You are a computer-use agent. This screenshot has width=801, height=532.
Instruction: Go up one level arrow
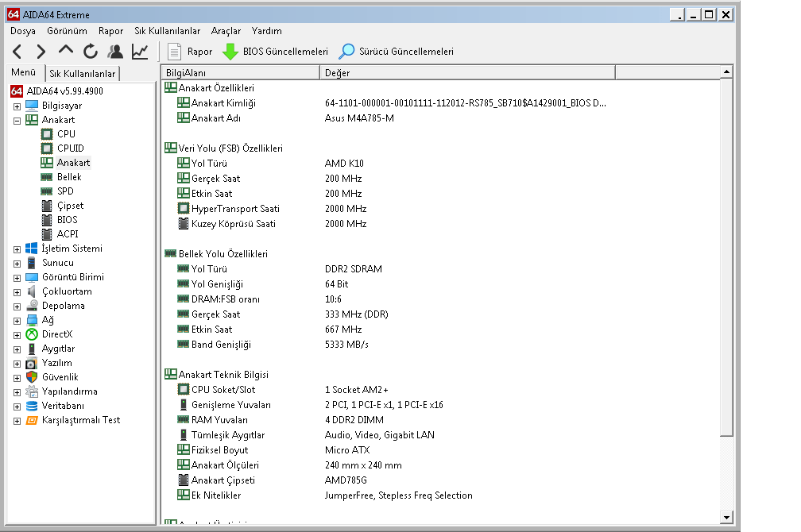click(x=66, y=51)
